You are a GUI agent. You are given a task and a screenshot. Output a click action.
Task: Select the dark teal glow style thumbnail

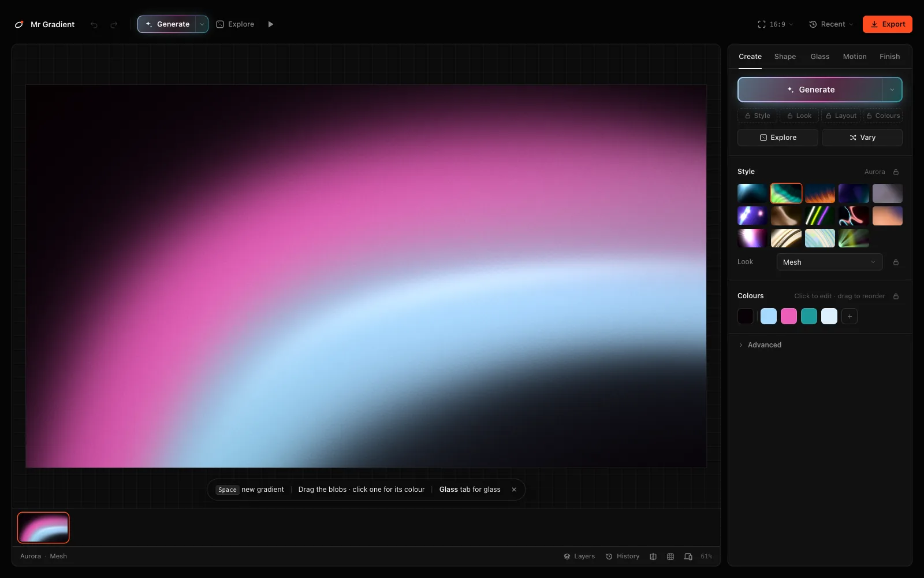point(752,194)
